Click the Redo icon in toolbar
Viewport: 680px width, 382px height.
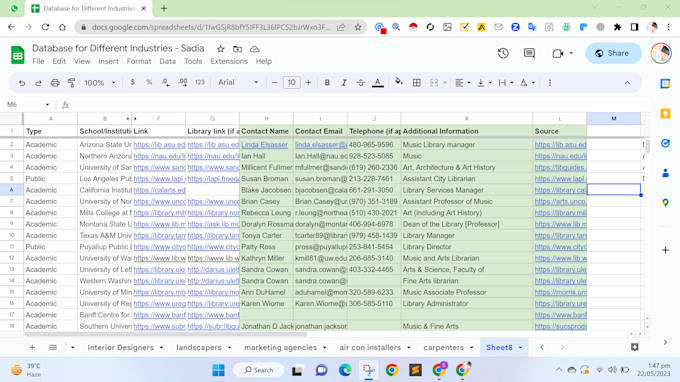click(38, 83)
